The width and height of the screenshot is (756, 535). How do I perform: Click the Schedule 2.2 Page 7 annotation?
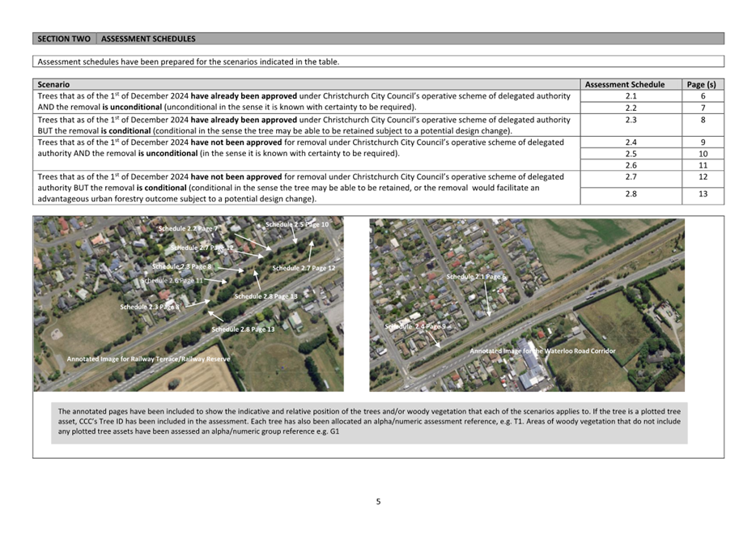point(188,228)
